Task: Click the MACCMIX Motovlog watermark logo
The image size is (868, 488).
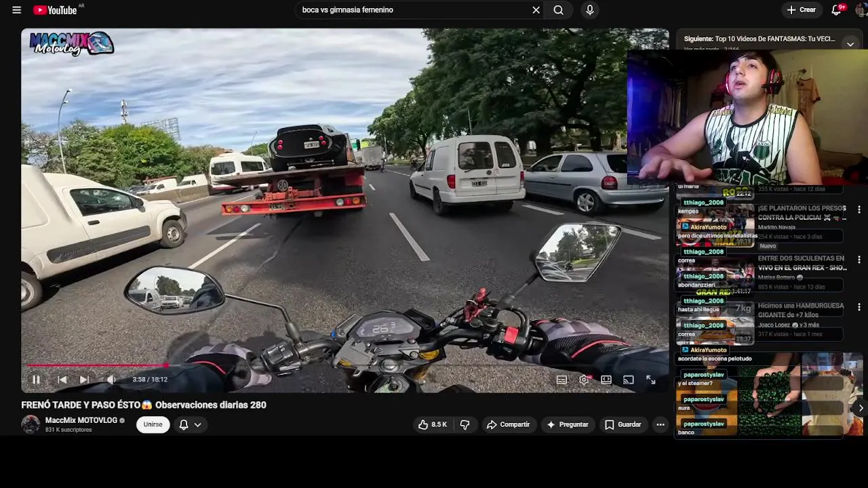Action: [71, 44]
